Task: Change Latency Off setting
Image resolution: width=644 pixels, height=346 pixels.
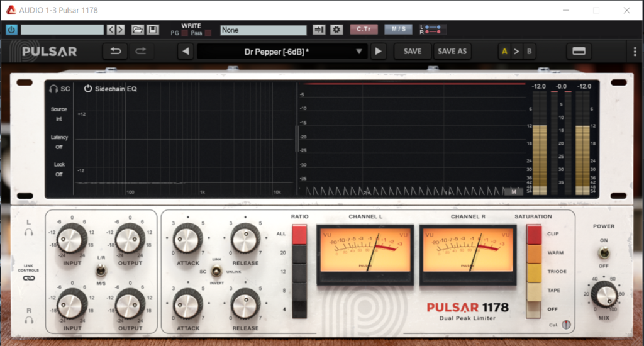Action: (59, 142)
